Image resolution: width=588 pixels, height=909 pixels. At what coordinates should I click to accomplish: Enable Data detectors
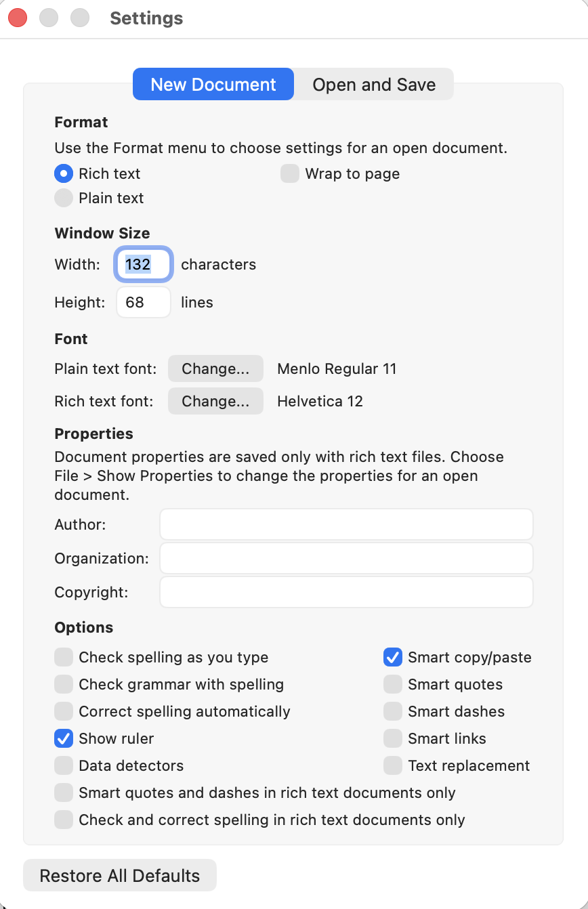pyautogui.click(x=63, y=765)
